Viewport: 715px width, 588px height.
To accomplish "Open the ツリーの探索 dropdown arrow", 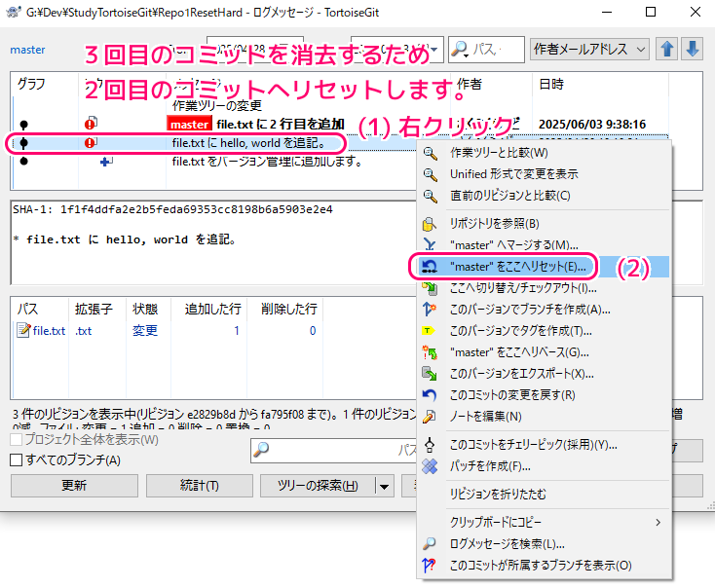I will pos(385,487).
